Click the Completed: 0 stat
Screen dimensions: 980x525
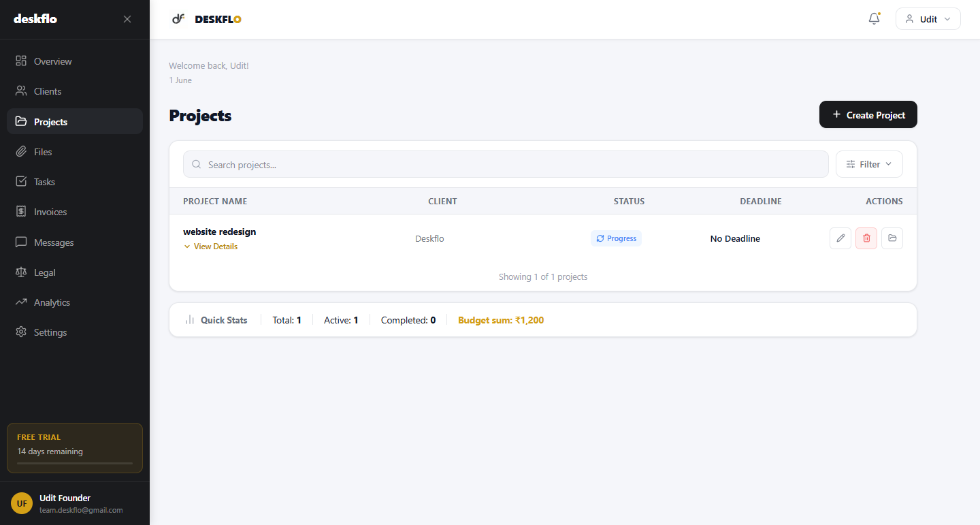coord(408,320)
